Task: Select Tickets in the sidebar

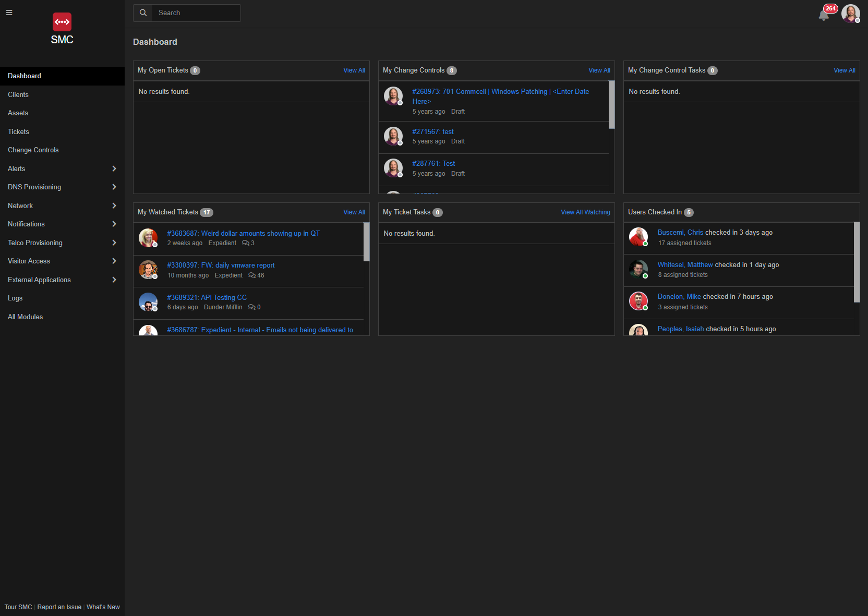Action: [18, 131]
